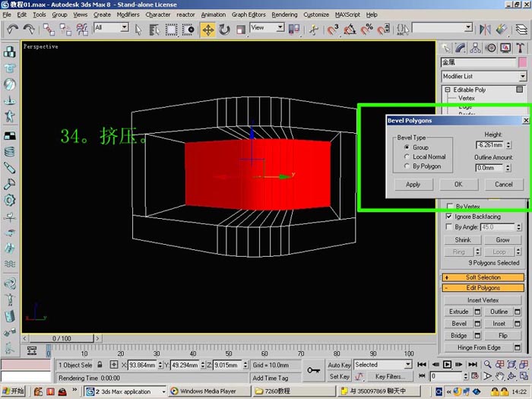
Task: Activate the Select and Scale tool
Action: pos(241,30)
